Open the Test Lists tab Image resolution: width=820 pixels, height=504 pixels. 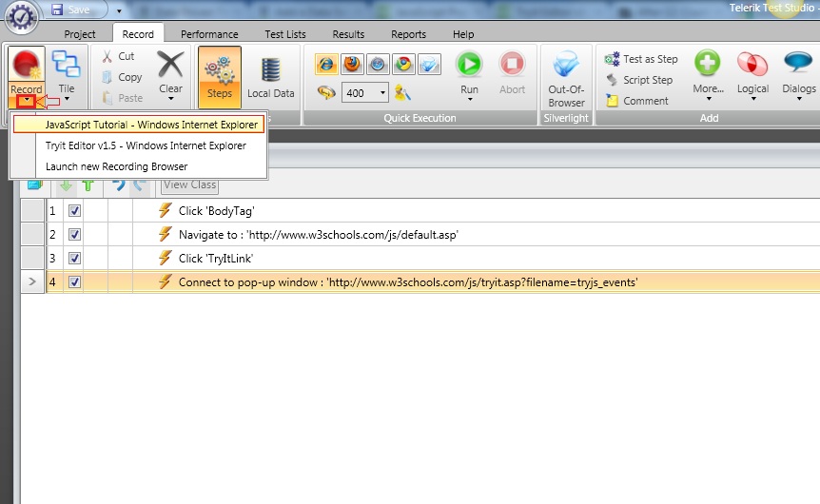pos(285,34)
